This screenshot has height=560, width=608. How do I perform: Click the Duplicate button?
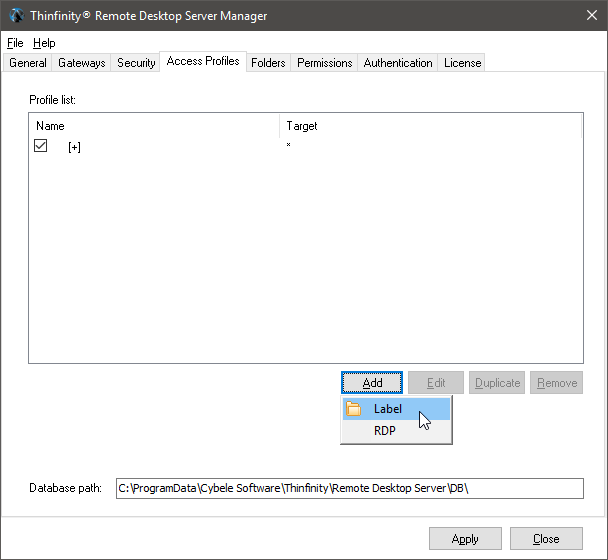(497, 383)
